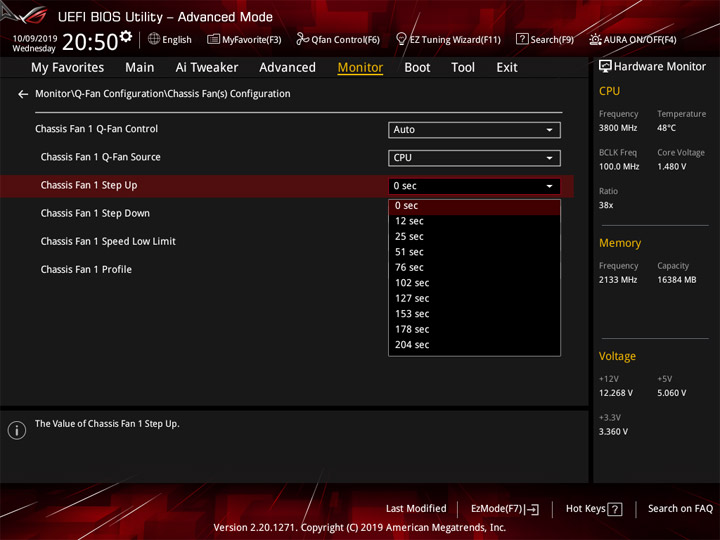Switch to EzMode(F7)
The height and width of the screenshot is (540, 720).
(x=505, y=509)
